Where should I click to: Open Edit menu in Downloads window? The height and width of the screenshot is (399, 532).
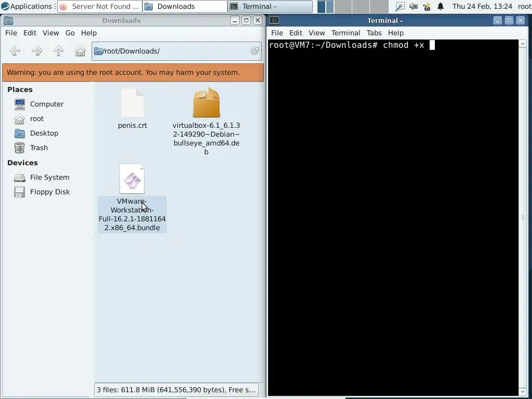30,33
